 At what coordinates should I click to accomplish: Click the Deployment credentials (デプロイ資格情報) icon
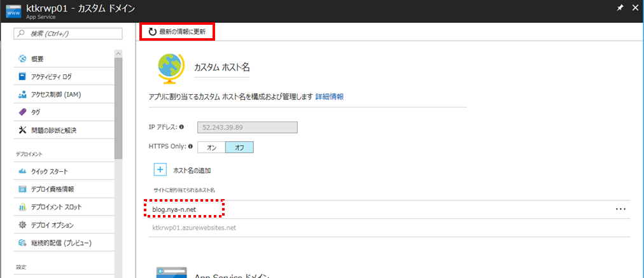tap(22, 189)
